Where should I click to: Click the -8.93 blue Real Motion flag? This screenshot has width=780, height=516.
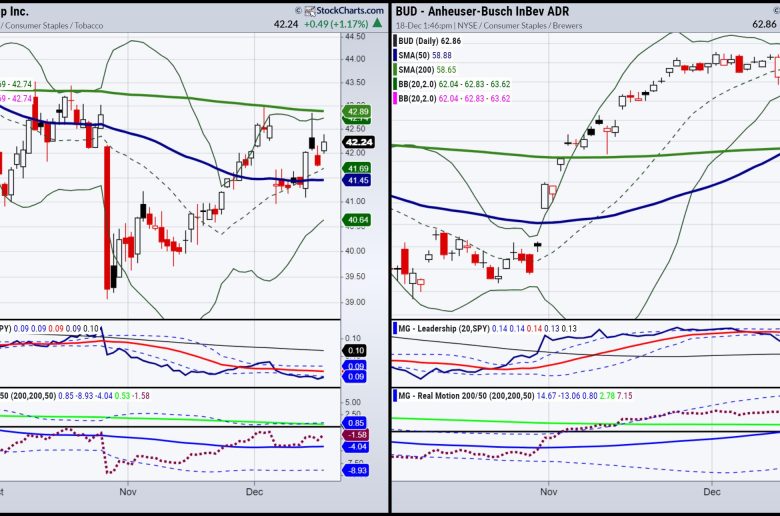[355, 470]
